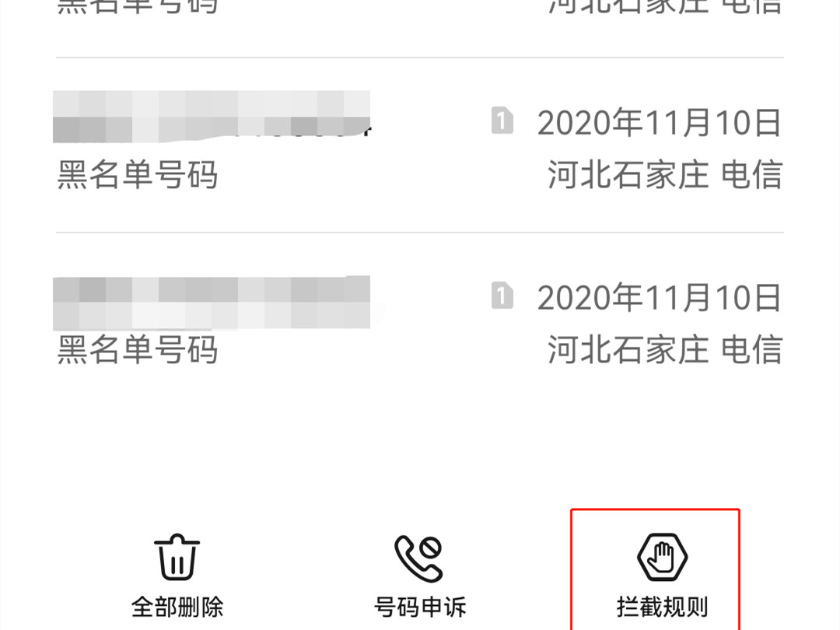Tap the SIM 1 icon in the middle record
Screen dimensions: 840x630
[x=502, y=121]
